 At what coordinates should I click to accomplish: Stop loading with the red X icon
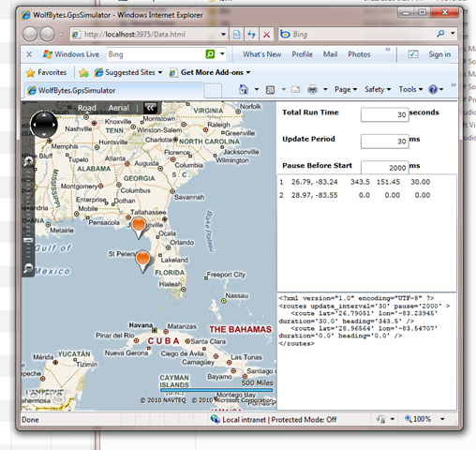[266, 34]
